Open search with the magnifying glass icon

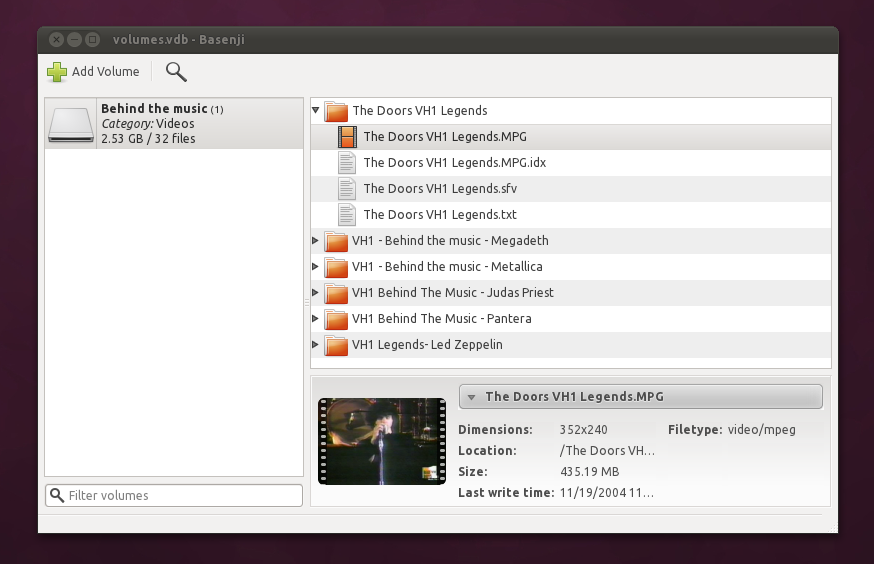coord(176,72)
